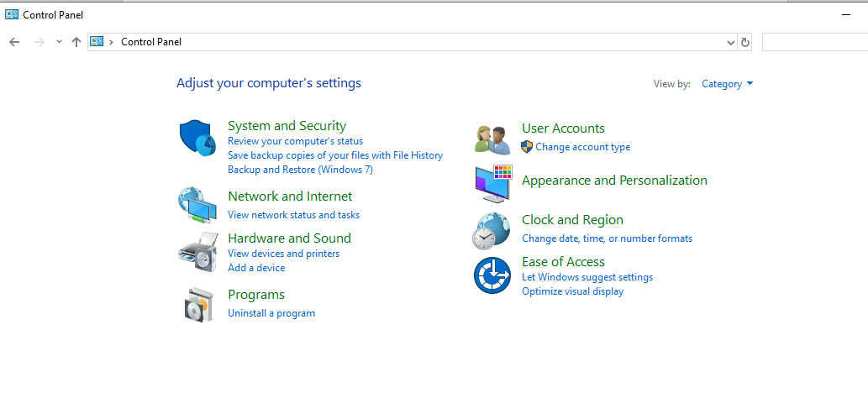Click Optimize visual display link
Image resolution: width=868 pixels, height=393 pixels.
(572, 291)
